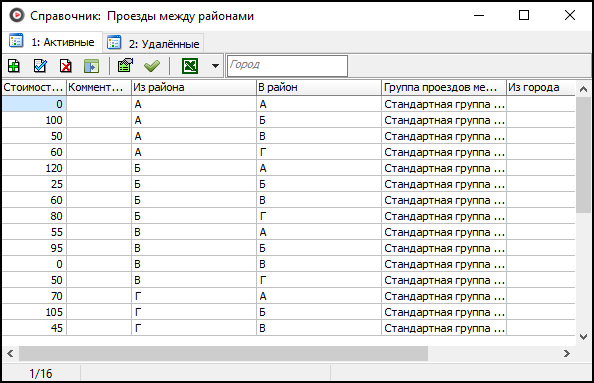Click 'В район' cell Б in the 100 row
Screen dimensions: 594x383
(319, 120)
